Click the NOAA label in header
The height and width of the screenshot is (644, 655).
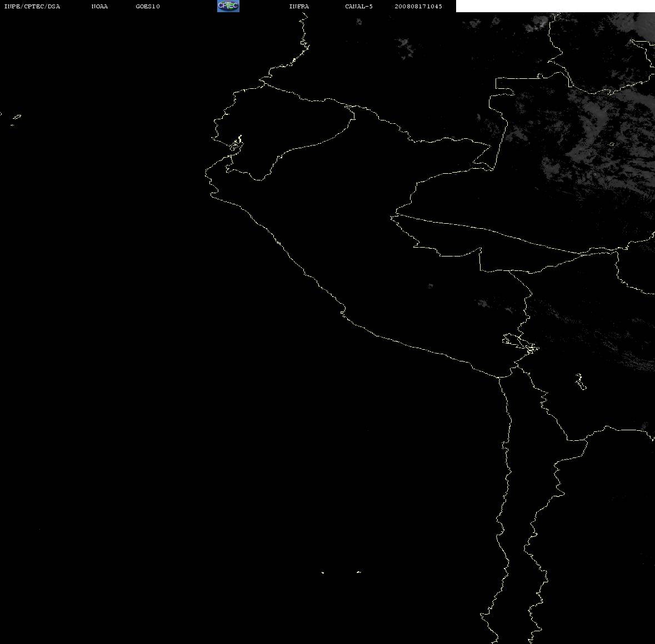(x=99, y=6)
